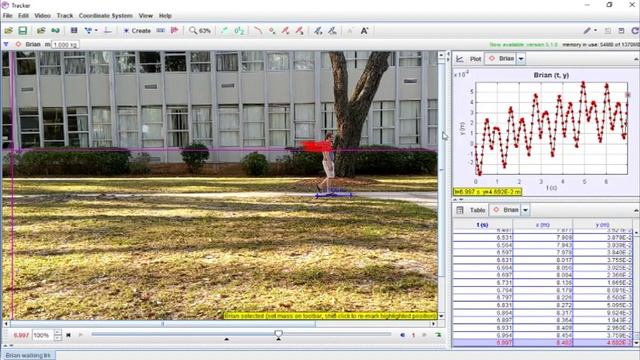Viewport: 640px width, 360px height.
Task: Click the refresh icon at top right
Action: click(x=635, y=31)
